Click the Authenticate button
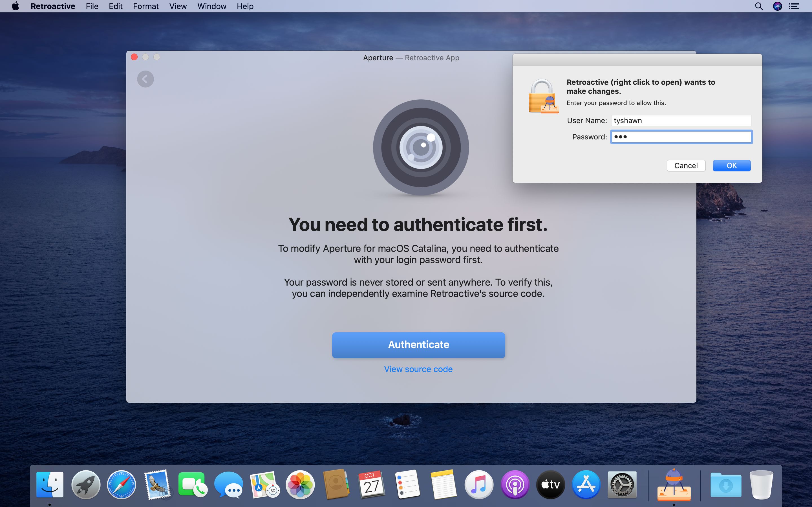The height and width of the screenshot is (507, 812). pos(418,345)
